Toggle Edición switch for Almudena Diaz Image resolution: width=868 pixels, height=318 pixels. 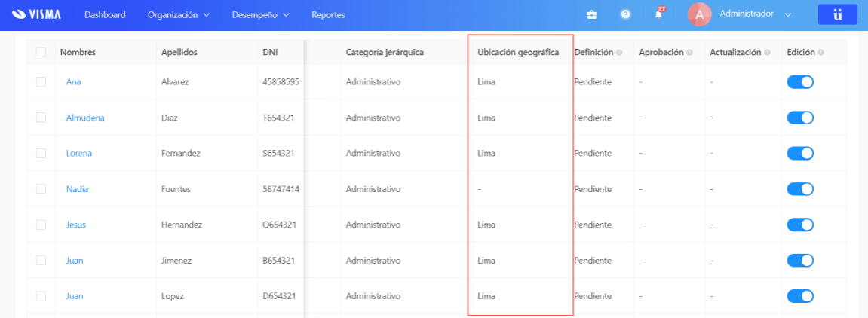coord(800,118)
